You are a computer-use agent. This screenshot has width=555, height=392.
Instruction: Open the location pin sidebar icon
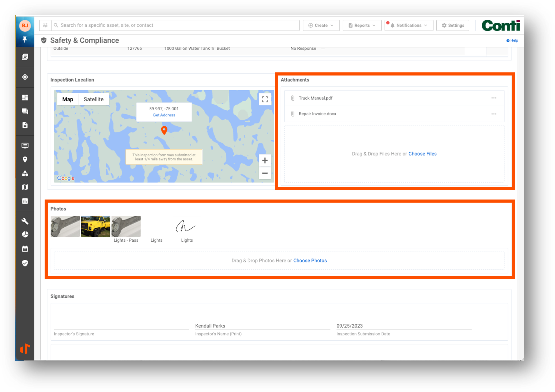pos(25,159)
